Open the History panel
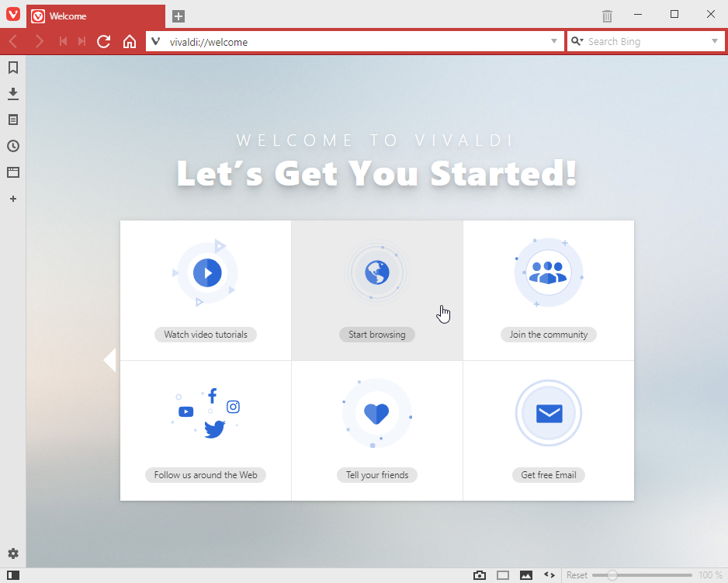Viewport: 728px width, 583px height. tap(13, 146)
